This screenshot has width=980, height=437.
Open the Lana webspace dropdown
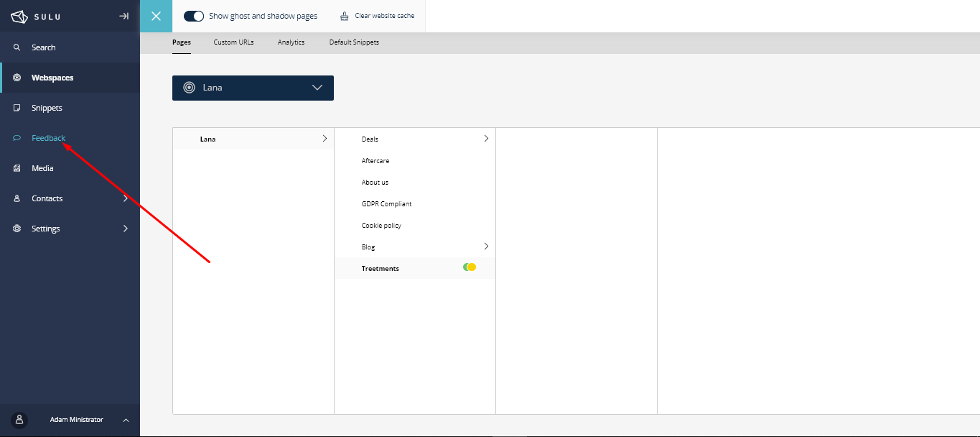pos(253,88)
